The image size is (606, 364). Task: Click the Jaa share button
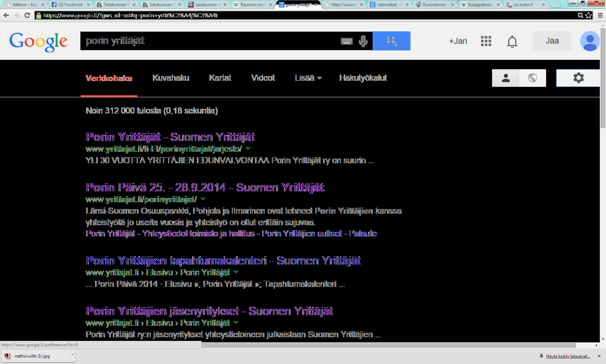(552, 41)
